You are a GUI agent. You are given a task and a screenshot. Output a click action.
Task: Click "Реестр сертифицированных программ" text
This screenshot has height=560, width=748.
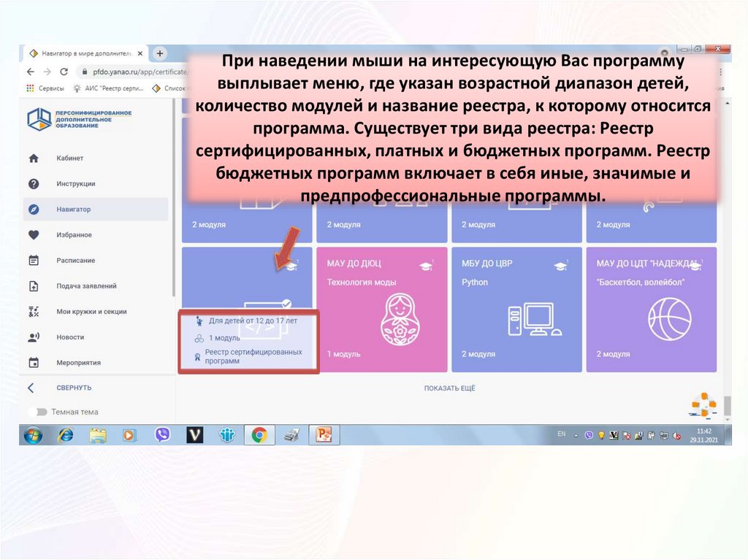click(253, 356)
